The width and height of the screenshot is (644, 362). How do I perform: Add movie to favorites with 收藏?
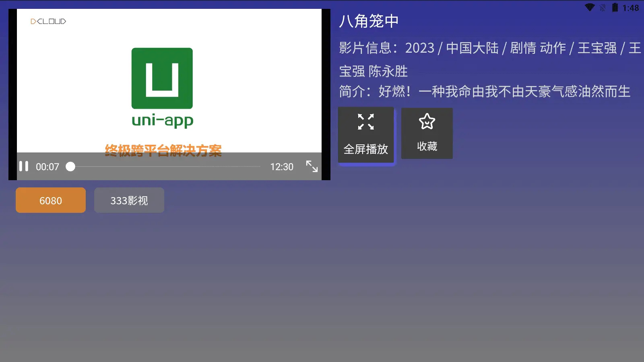[427, 133]
